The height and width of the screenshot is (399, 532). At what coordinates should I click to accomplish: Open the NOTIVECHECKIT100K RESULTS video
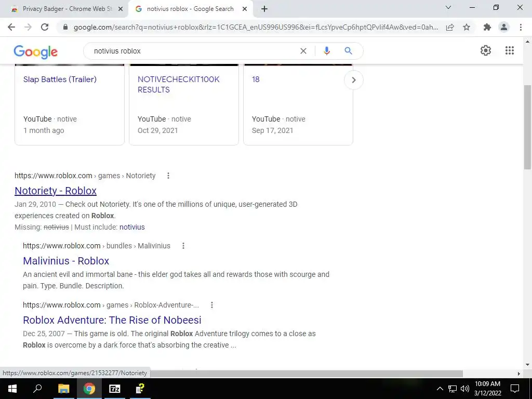tap(179, 85)
